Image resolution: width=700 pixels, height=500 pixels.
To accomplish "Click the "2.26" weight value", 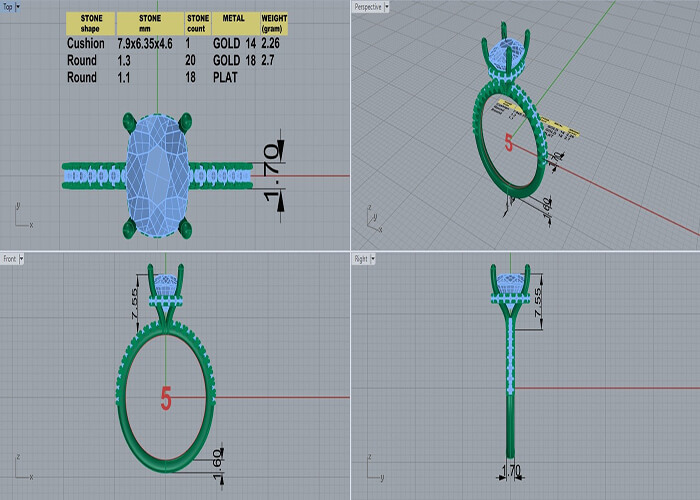I will [271, 43].
